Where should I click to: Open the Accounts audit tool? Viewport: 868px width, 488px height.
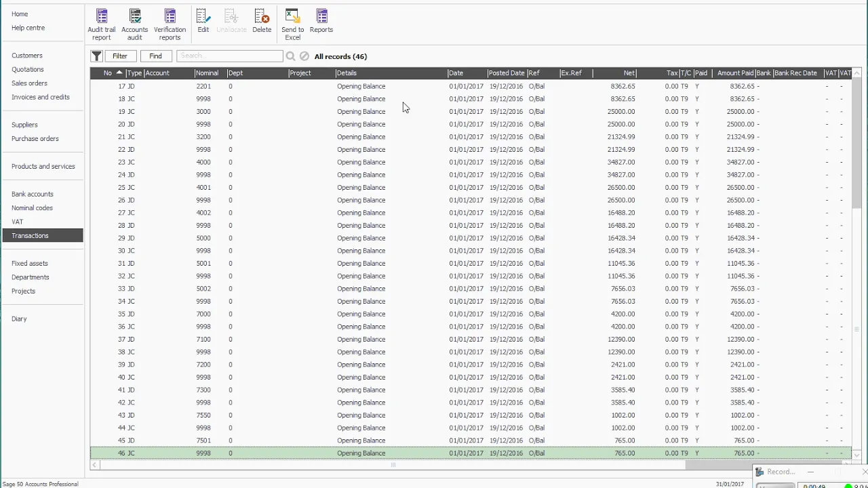click(134, 24)
